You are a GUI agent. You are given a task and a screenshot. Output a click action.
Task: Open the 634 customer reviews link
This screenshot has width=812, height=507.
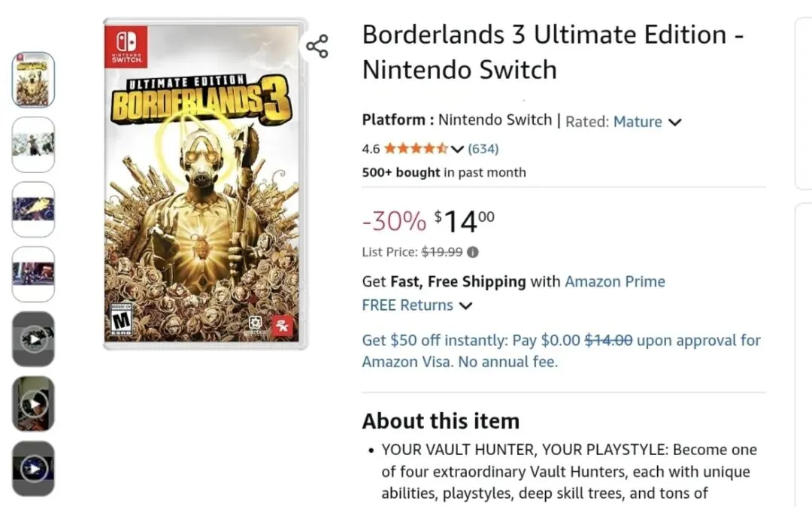pyautogui.click(x=483, y=149)
